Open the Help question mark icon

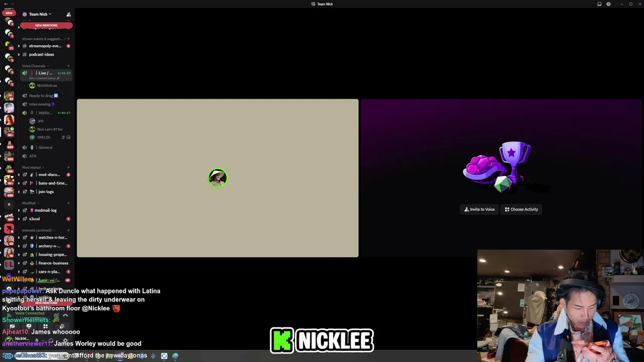(608, 4)
